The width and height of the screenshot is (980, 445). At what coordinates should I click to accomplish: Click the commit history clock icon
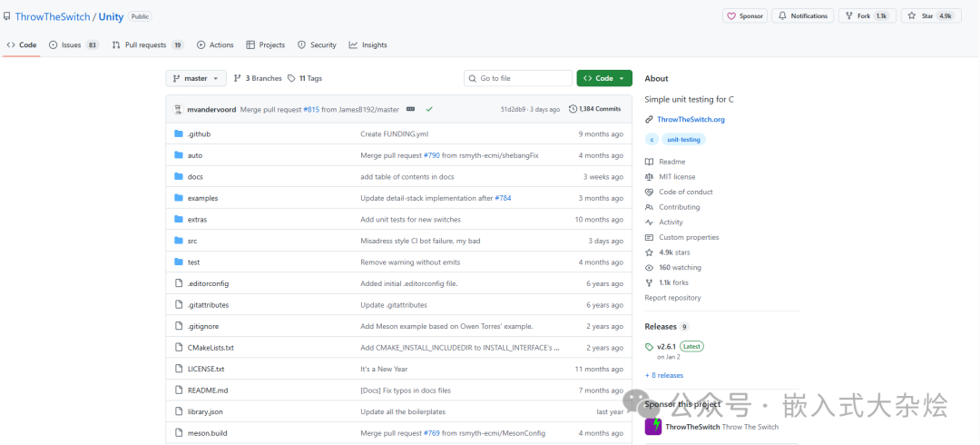pos(573,109)
